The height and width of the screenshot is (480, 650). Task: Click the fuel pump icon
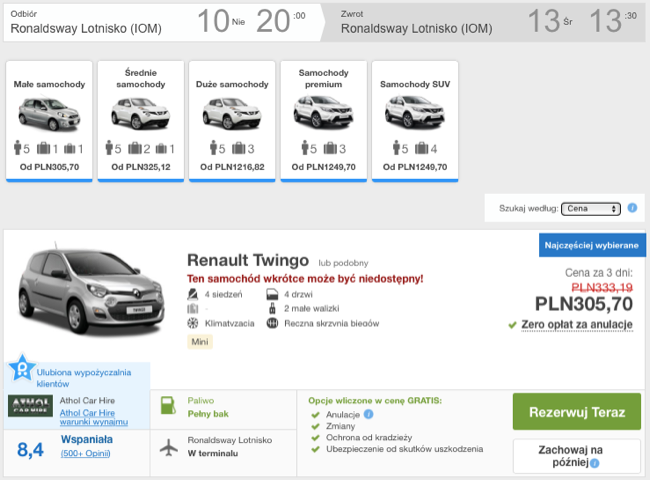click(x=168, y=405)
